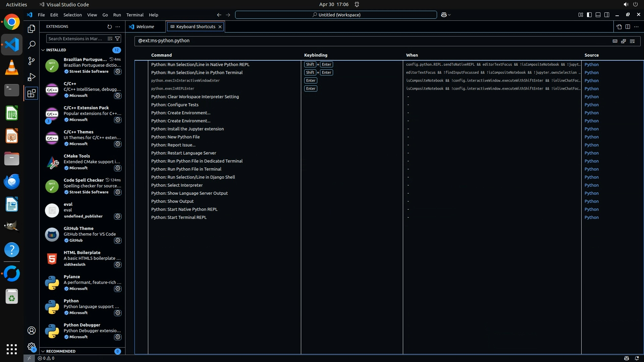644x362 pixels.
Task: Refresh the Extensions list
Action: click(x=109, y=26)
